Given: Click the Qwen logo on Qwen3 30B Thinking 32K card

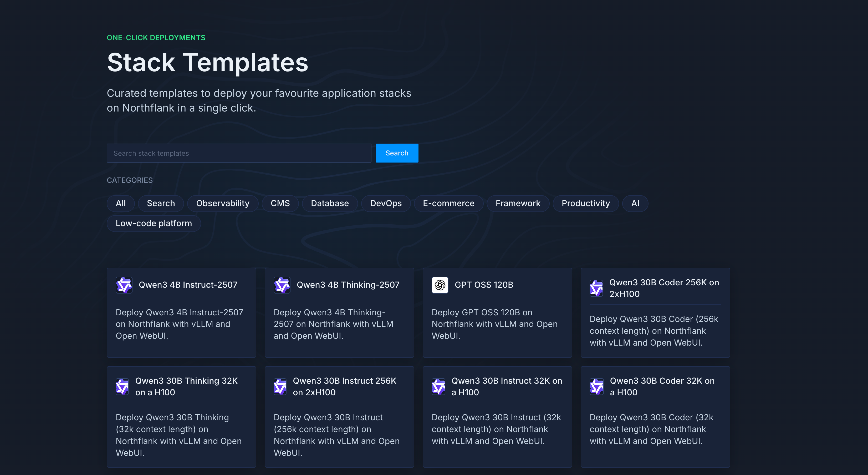Looking at the screenshot, I should 122,386.
